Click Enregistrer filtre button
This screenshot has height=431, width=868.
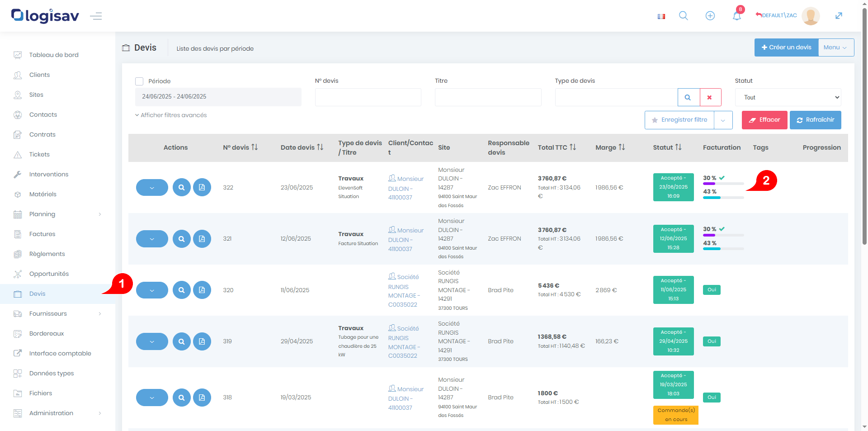pos(679,120)
